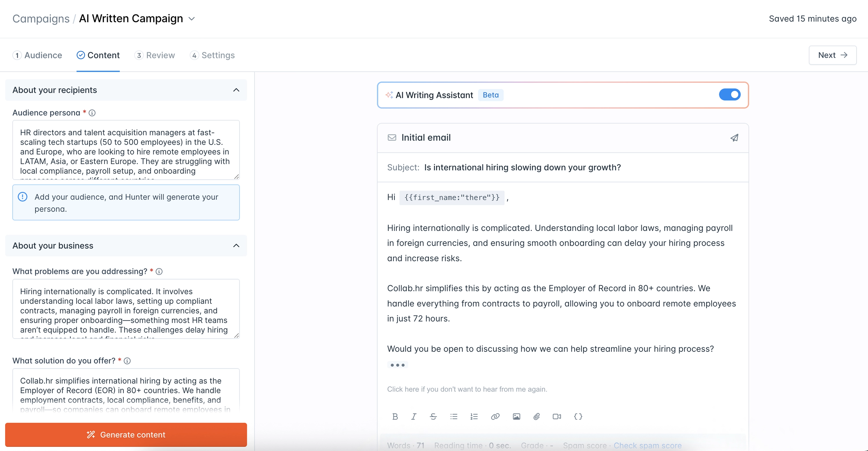Edit the solution you offer text area
Image resolution: width=868 pixels, height=451 pixels.
pyautogui.click(x=126, y=390)
